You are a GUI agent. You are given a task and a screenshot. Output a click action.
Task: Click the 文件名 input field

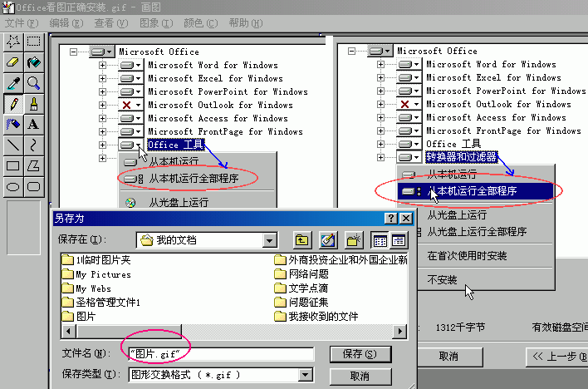coord(221,354)
